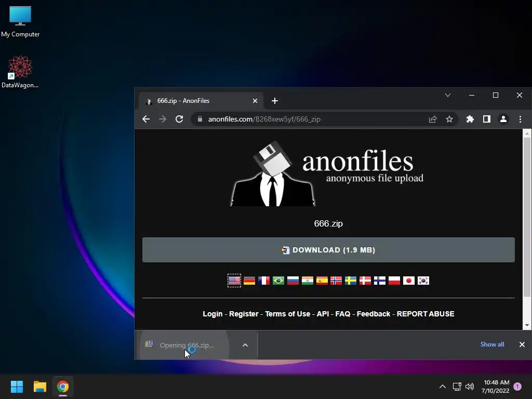Open volume control in system tray

click(x=470, y=387)
